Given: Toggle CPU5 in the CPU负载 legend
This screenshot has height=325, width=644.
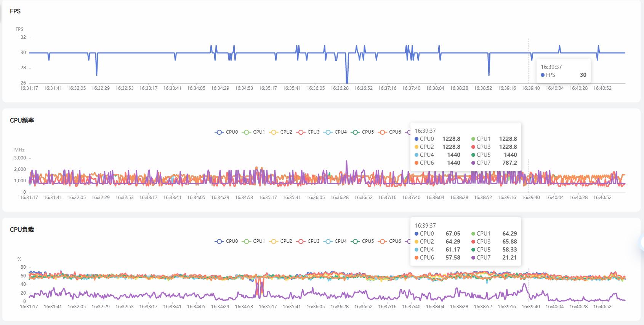Looking at the screenshot, I should pyautogui.click(x=362, y=241).
